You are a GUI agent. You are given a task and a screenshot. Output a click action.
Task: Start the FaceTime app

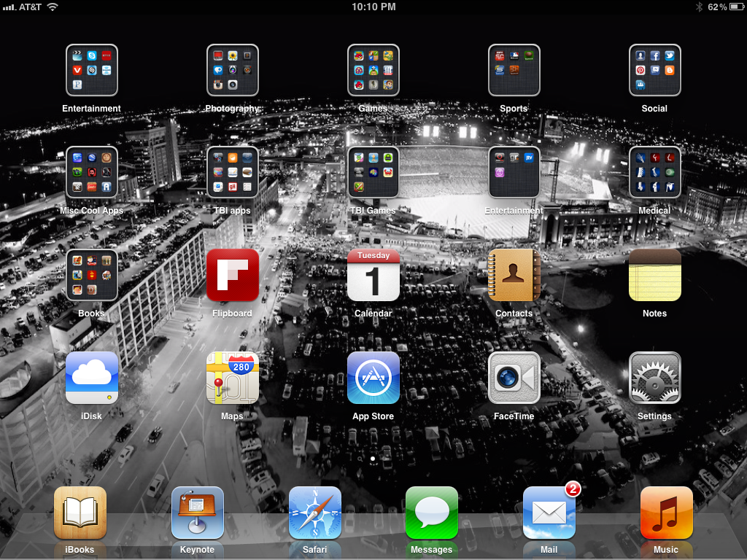(514, 378)
